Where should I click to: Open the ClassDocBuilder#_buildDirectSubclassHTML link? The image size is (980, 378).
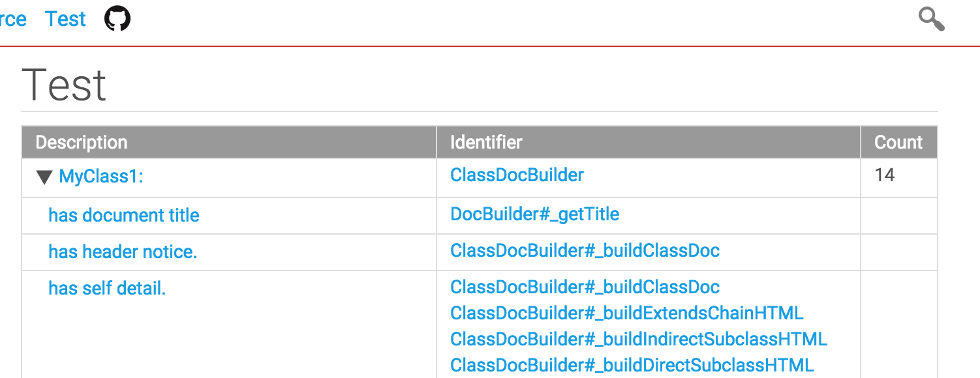click(632, 365)
